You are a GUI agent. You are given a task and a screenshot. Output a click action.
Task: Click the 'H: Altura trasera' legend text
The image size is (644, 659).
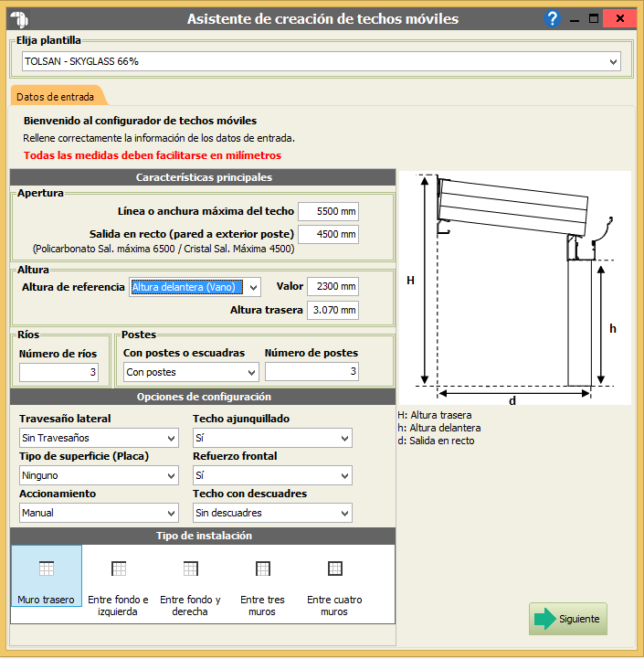click(435, 415)
